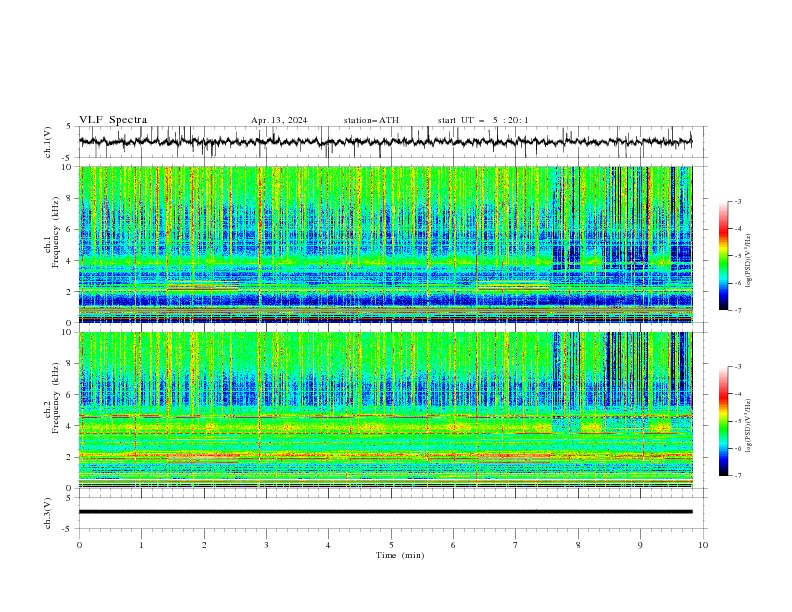792x612 pixels.
Task: Click the ch.2 colorbar "log(PSD)(V²/Hz)" label
Action: pyautogui.click(x=748, y=426)
